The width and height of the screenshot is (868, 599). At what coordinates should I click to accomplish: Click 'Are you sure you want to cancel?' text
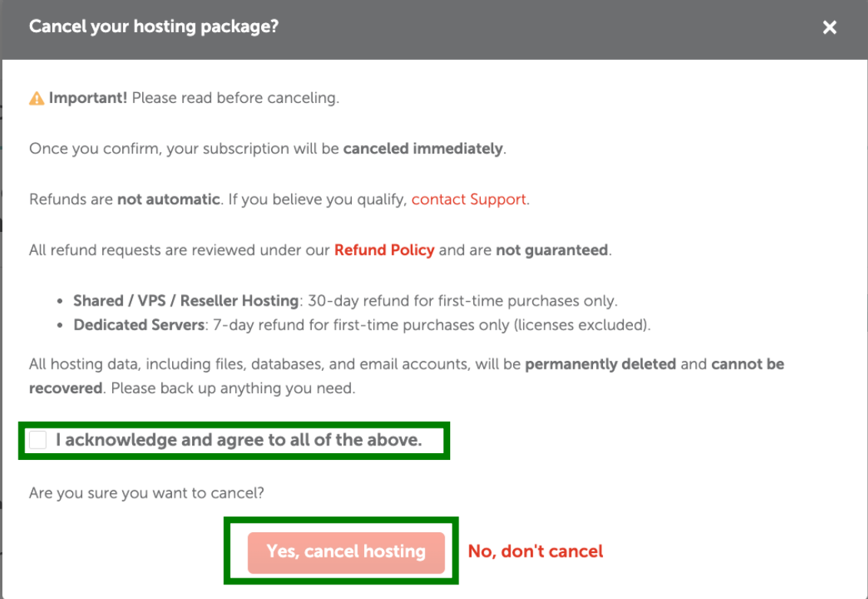[147, 494]
